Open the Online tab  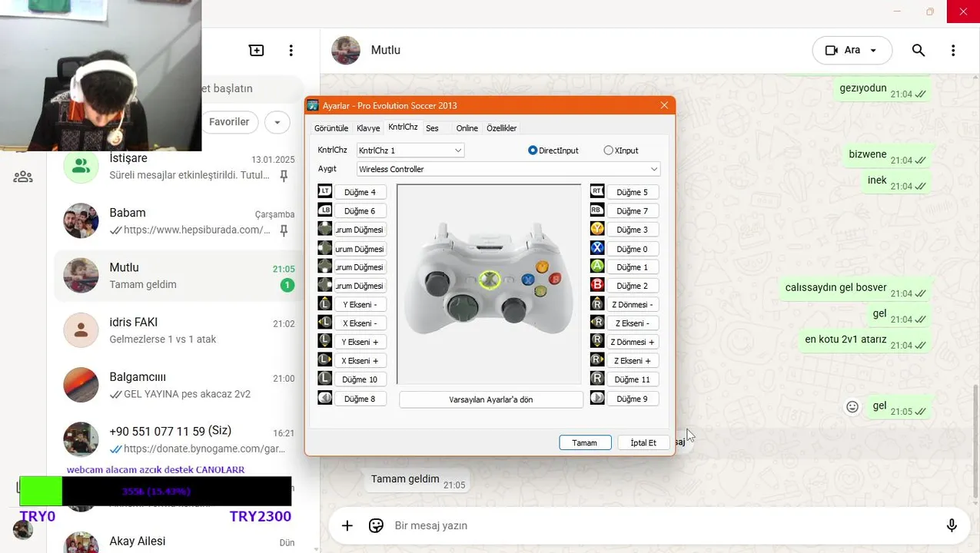tap(467, 128)
